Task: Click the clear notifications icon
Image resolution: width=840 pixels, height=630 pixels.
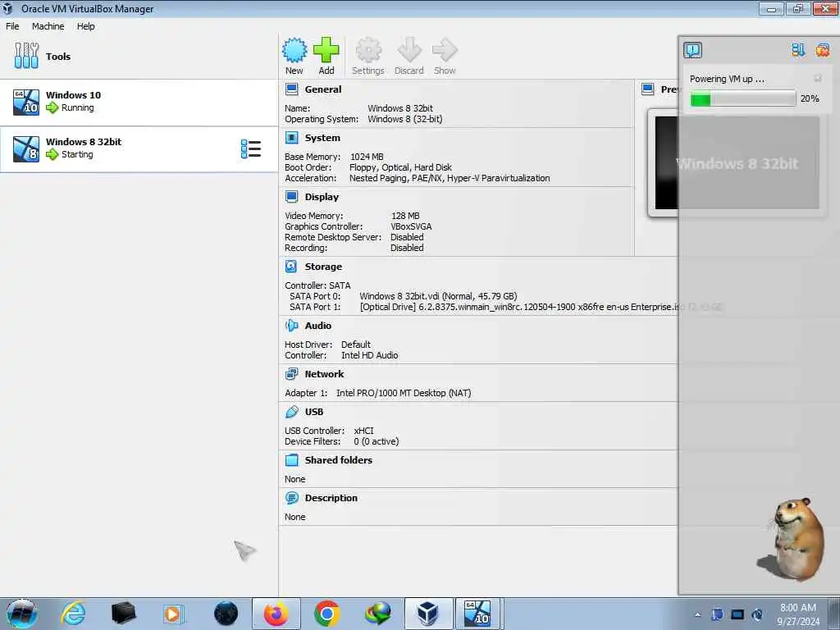Action: pos(823,50)
